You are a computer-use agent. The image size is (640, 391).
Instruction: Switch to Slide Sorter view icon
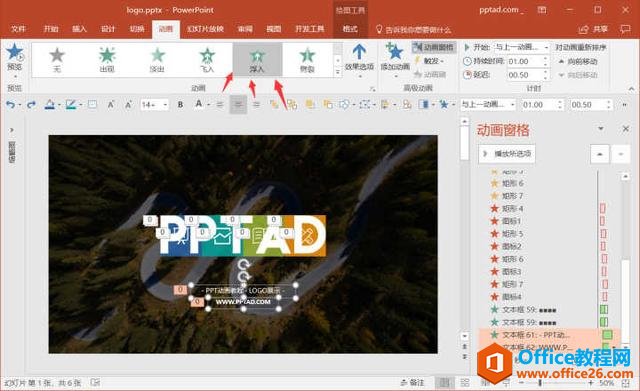click(x=464, y=383)
